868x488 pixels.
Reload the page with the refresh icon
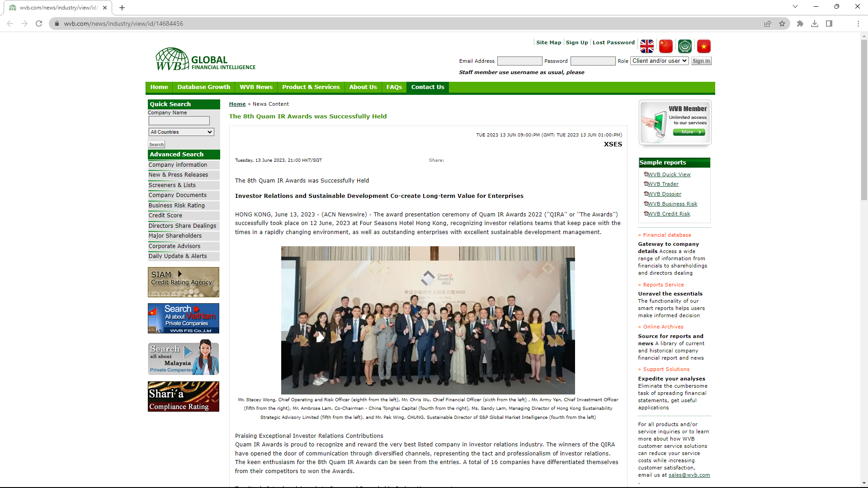[x=39, y=23]
